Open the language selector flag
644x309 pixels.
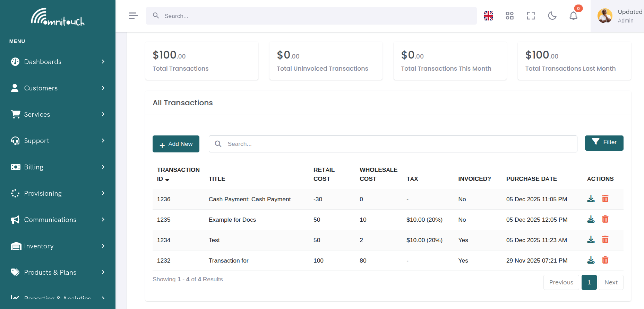(x=488, y=16)
